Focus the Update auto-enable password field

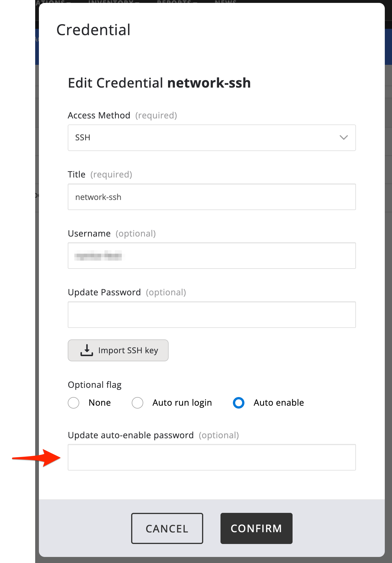(212, 457)
